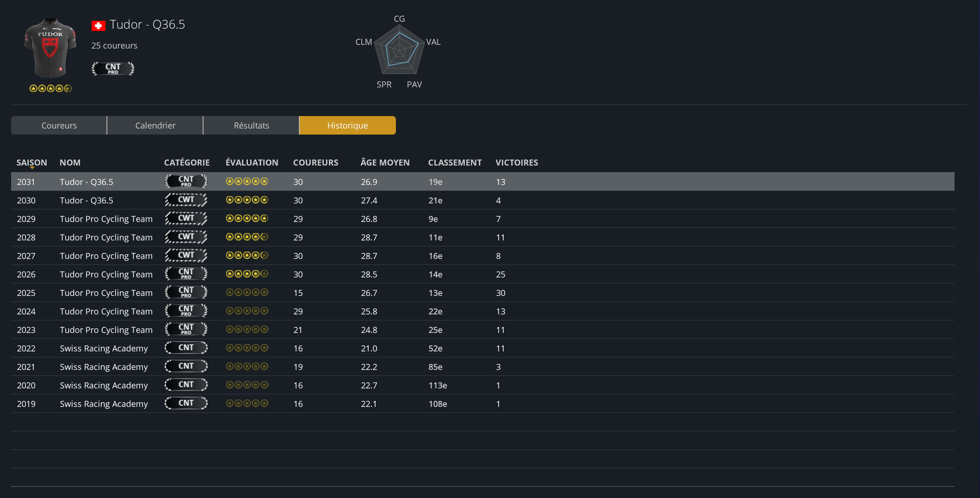The height and width of the screenshot is (498, 980).
Task: Click the CNT PRO category badge for 2031
Action: click(x=186, y=181)
